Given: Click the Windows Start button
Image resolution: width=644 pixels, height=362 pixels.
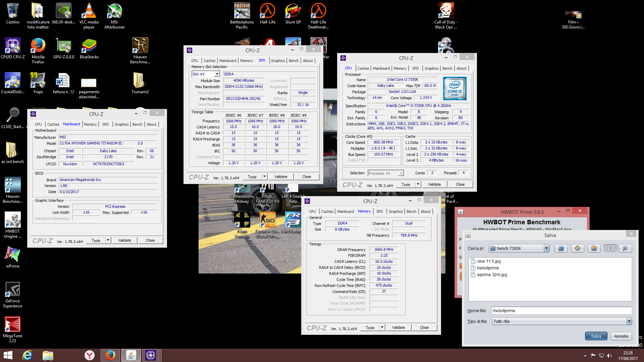Looking at the screenshot, I should (8, 355).
